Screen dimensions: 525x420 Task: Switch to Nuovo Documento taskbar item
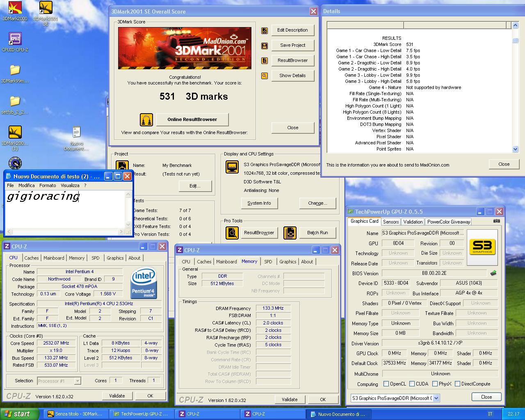tap(338, 414)
